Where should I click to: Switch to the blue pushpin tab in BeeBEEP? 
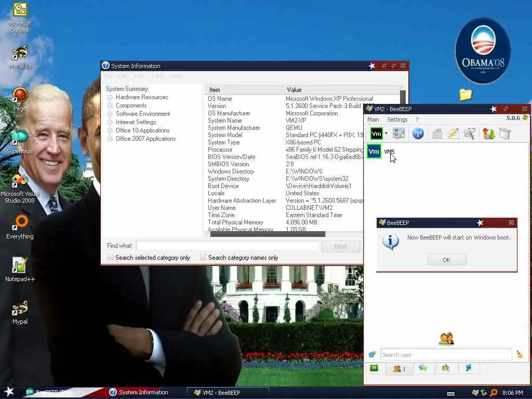click(x=469, y=368)
